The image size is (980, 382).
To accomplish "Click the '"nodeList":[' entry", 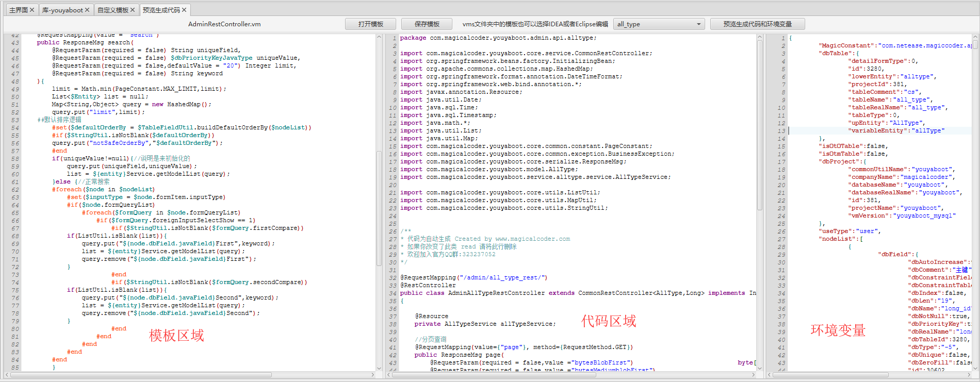I will (x=841, y=239).
